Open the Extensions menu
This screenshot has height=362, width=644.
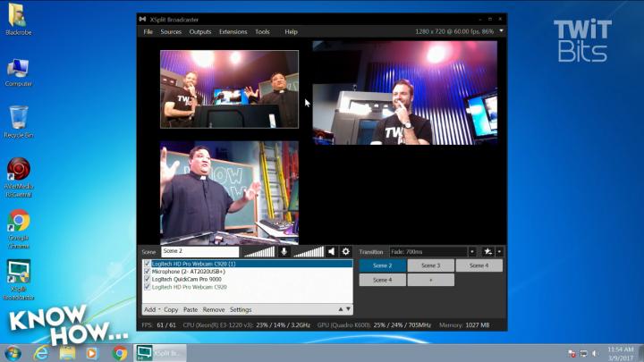pos(233,31)
